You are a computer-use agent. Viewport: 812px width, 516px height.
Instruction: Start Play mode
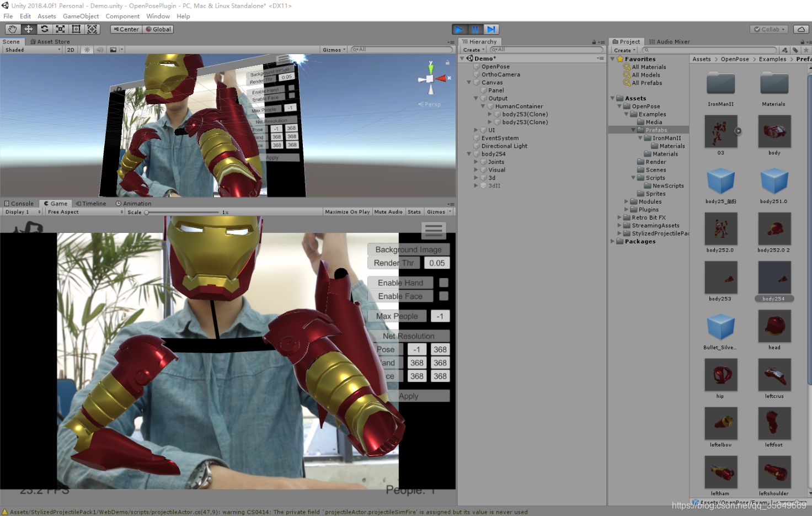[x=459, y=29]
